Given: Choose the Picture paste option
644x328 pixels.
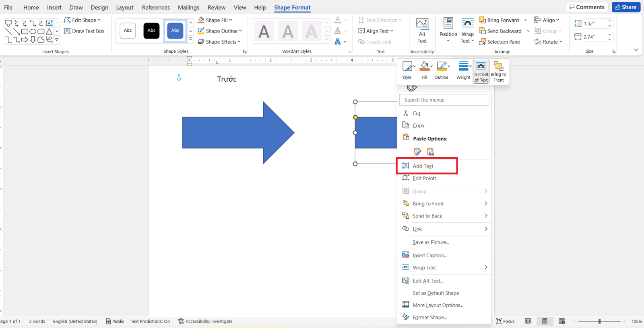Looking at the screenshot, I should pyautogui.click(x=431, y=152).
